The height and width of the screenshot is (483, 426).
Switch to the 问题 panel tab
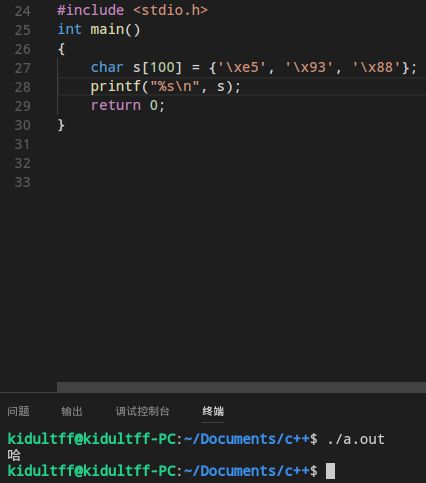18,411
